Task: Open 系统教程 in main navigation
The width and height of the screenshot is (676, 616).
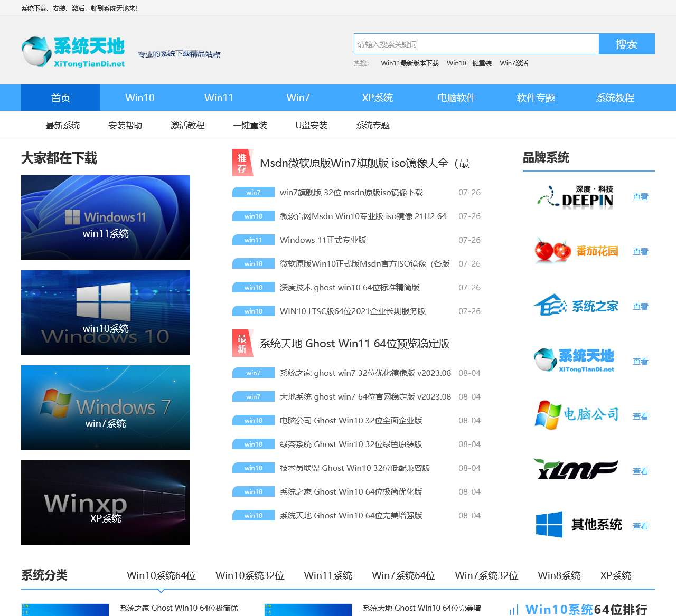Action: click(615, 98)
